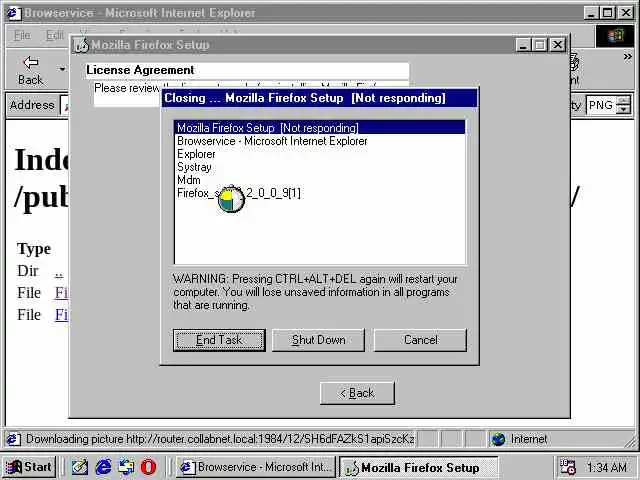Image resolution: width=640 pixels, height=480 pixels.
Task: Expand the toolbar overflow chevron in IE
Action: 627,57
